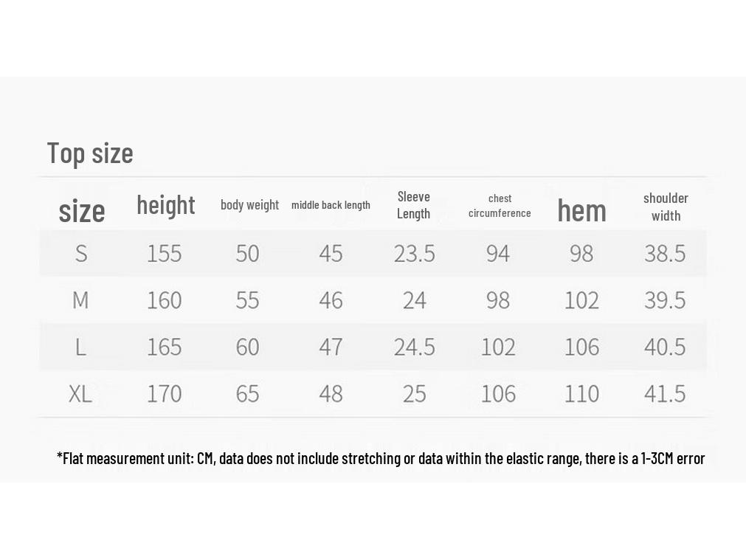The image size is (746, 560).
Task: Select height value 155 in S row
Action: 164,254
